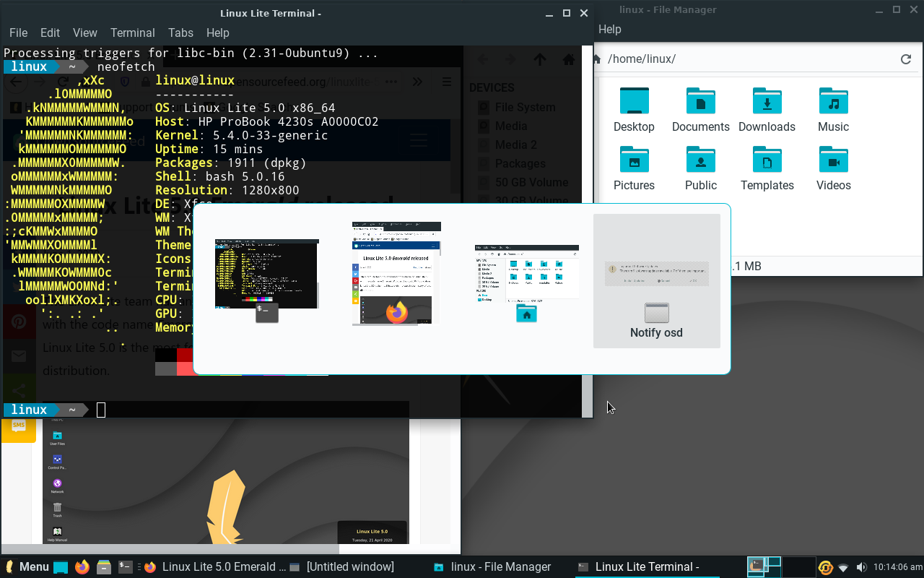Expand the Firefox bookmarks overflow chevron

pyautogui.click(x=417, y=82)
